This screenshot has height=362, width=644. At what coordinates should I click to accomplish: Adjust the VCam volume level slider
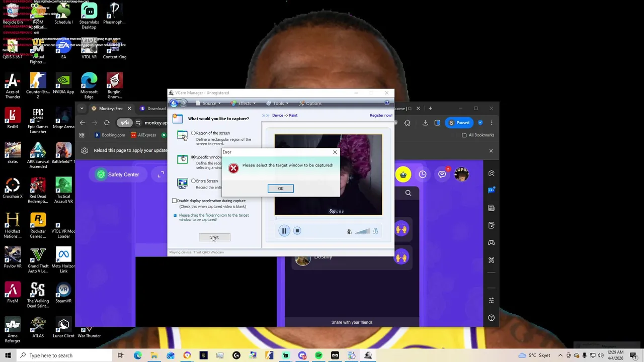tap(362, 231)
